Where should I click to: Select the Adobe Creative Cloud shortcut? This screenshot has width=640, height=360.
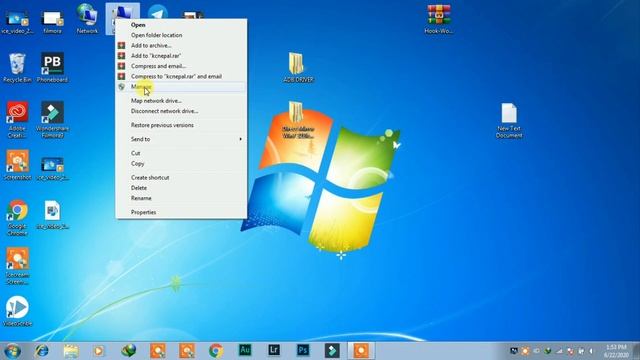[x=17, y=120]
